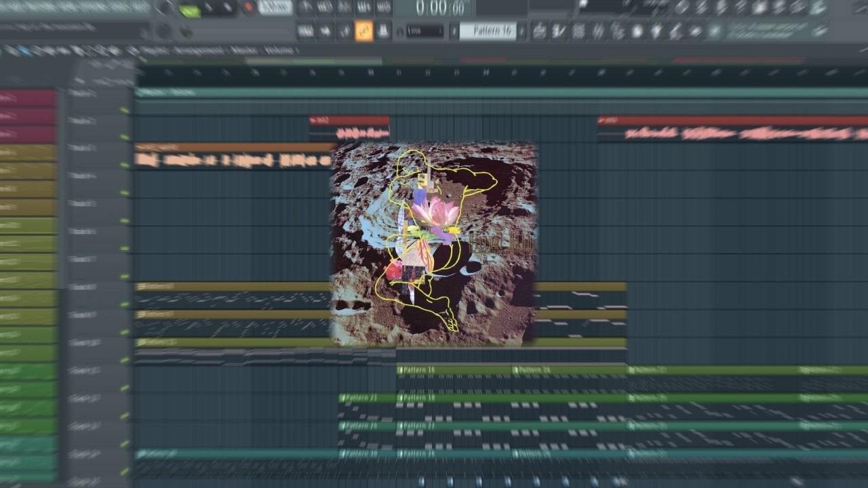Click the icon at the hint bar's right end
868x488 pixels.
coord(819,30)
